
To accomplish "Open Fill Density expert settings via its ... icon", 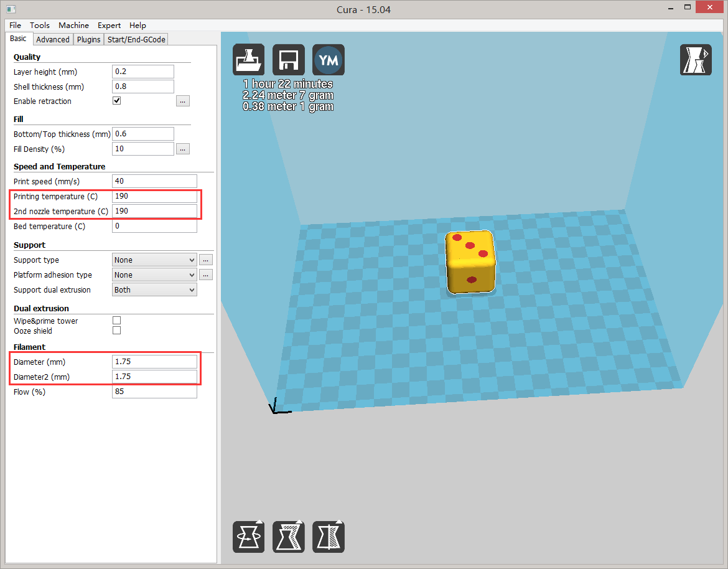I will coord(182,148).
